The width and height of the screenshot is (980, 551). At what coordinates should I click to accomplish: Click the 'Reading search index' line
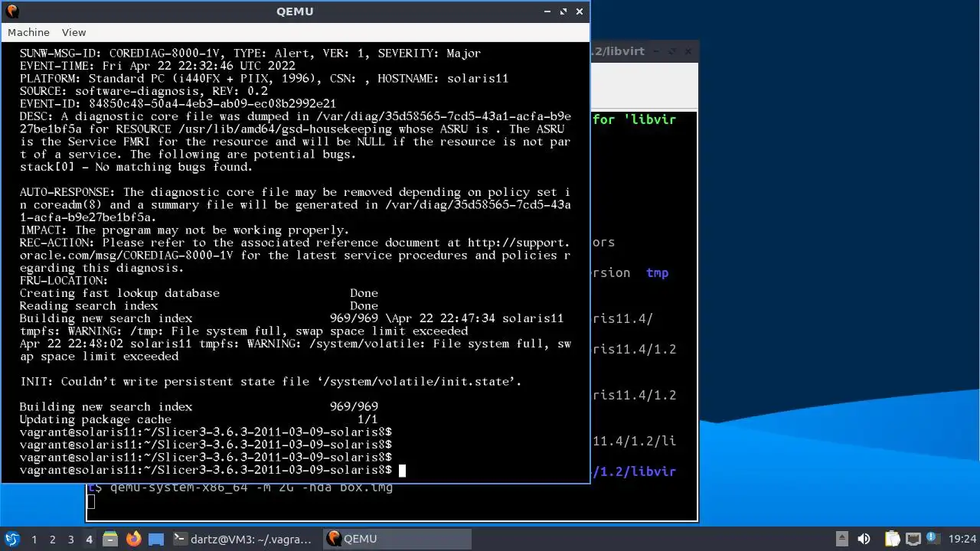(x=198, y=306)
